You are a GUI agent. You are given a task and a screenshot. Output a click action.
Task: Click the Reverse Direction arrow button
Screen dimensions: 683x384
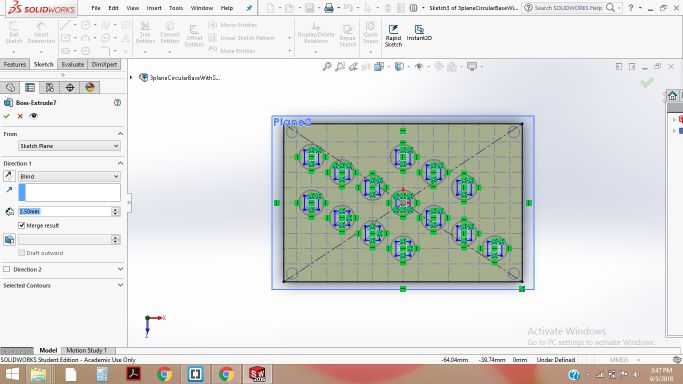[9, 176]
